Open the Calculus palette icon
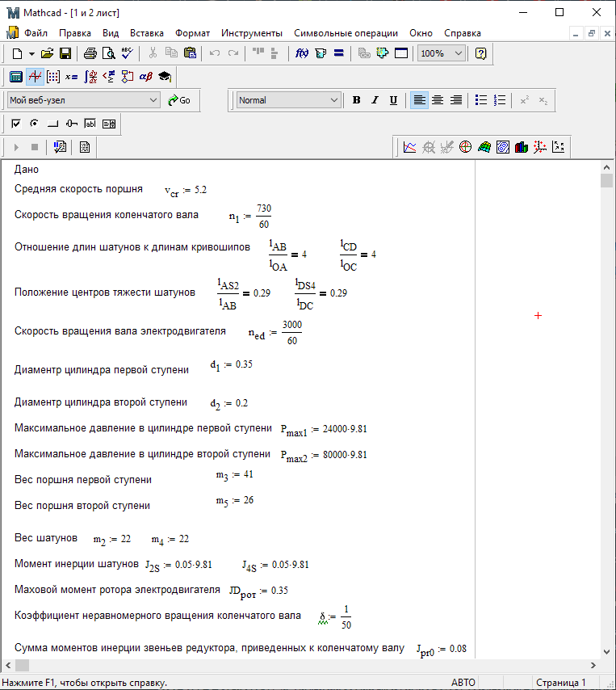The width and height of the screenshot is (616, 690). pos(90,77)
